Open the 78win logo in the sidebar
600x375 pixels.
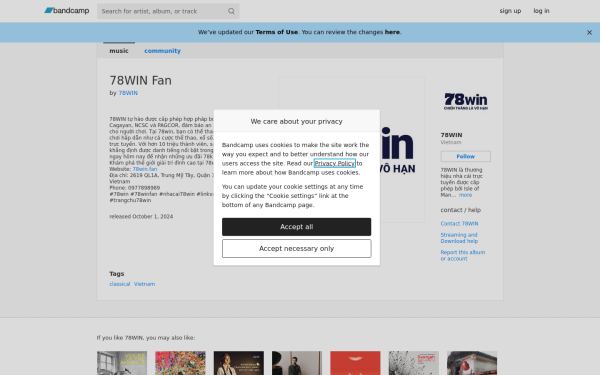point(466,101)
